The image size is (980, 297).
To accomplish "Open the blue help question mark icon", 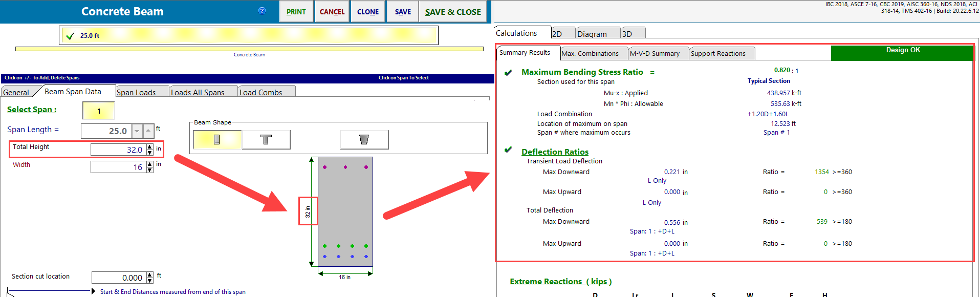I will [x=262, y=11].
